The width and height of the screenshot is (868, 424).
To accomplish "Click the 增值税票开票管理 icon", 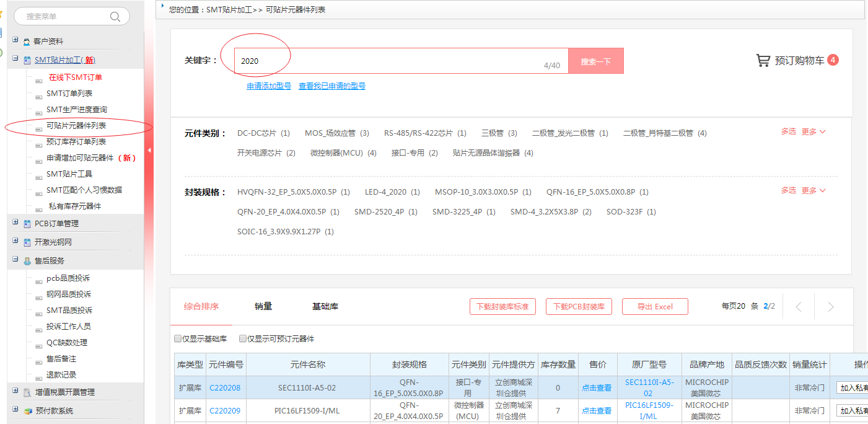I will click(27, 392).
